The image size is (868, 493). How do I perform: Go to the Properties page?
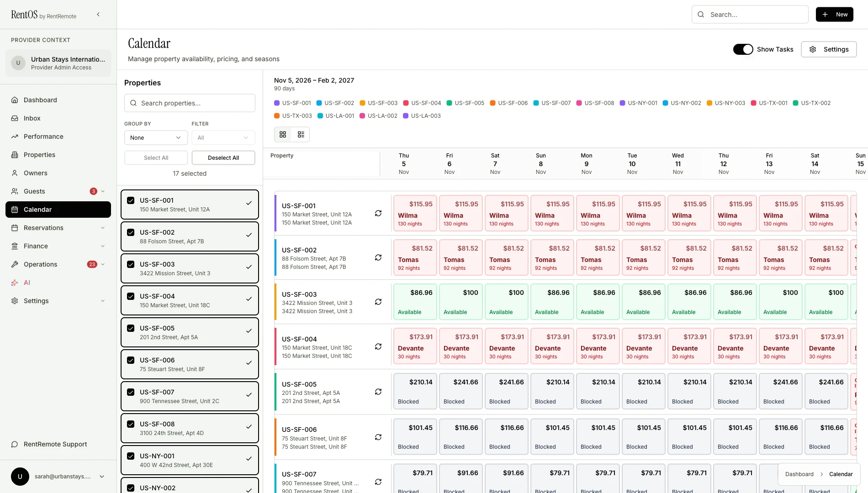(x=58, y=155)
